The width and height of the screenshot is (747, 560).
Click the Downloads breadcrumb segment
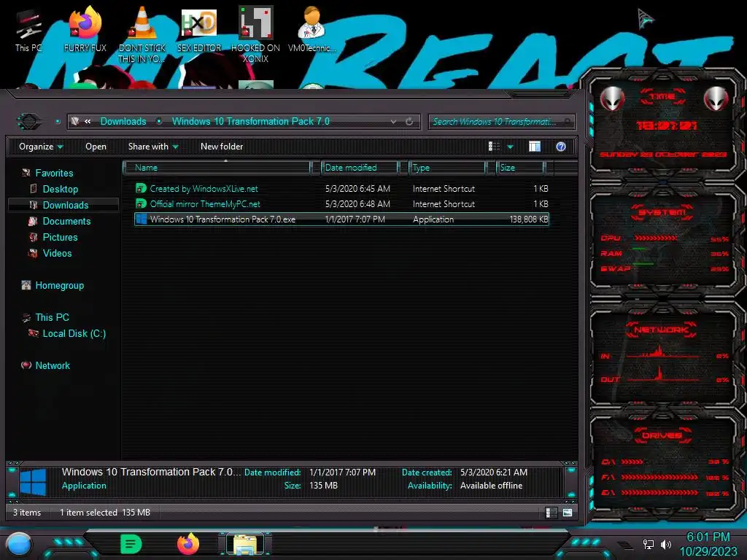[x=123, y=122]
